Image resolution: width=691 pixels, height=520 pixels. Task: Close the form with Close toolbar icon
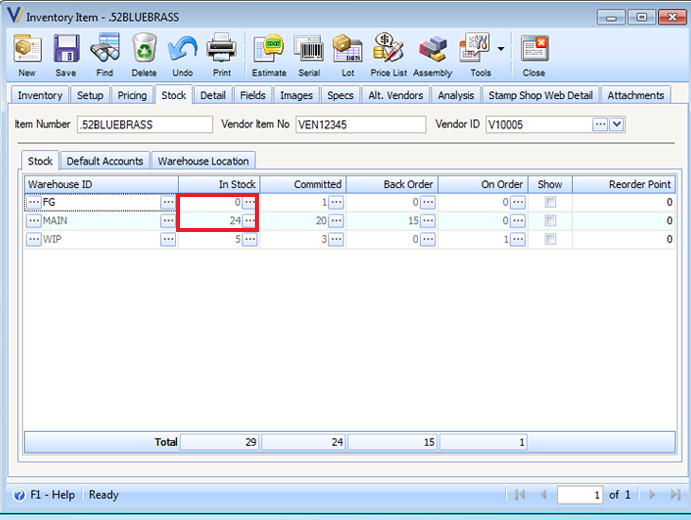click(x=534, y=55)
